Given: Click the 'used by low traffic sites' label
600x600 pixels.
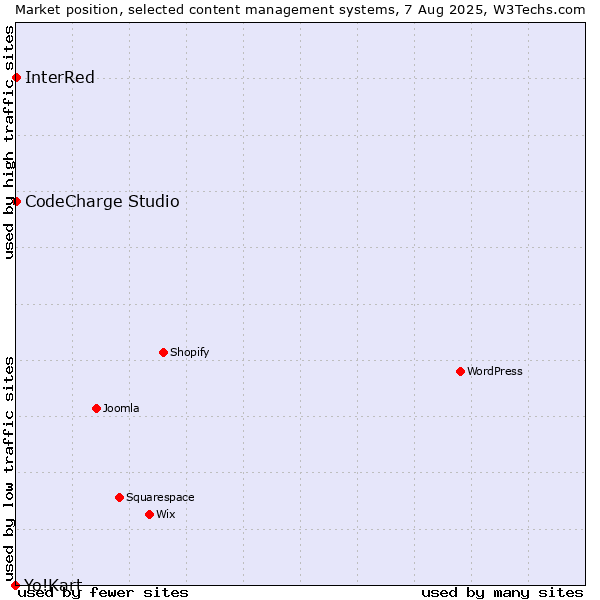Looking at the screenshot, I should click(x=9, y=469).
